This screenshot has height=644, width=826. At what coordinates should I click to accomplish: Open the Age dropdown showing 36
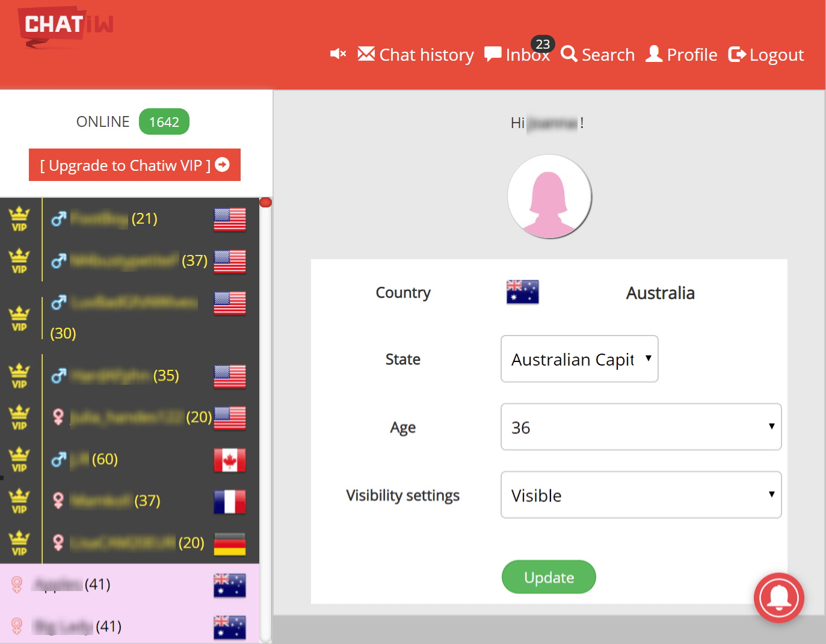[x=640, y=427]
